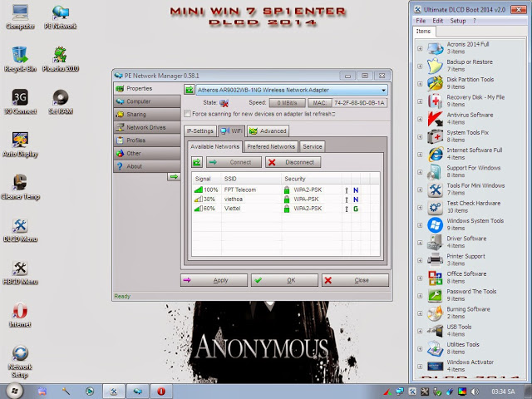This screenshot has height=399, width=532.
Task: Open the 3G Connect desktop icon
Action: pyautogui.click(x=20, y=101)
